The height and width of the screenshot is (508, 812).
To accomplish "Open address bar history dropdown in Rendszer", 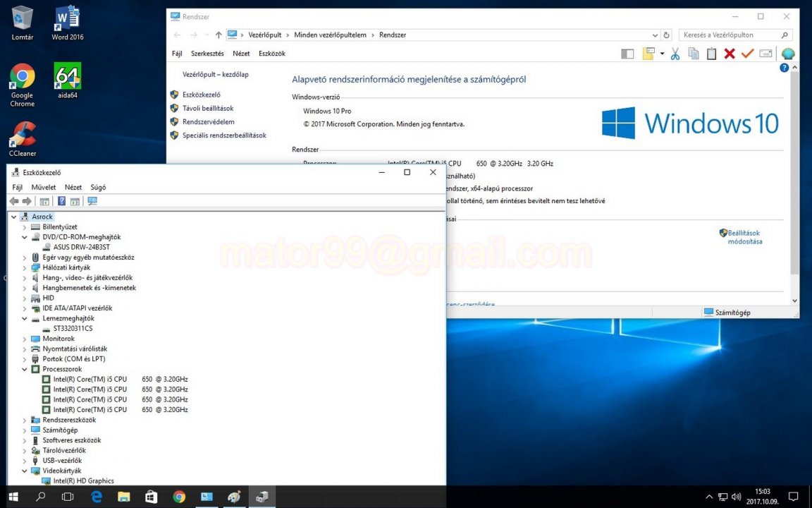I will [x=655, y=35].
